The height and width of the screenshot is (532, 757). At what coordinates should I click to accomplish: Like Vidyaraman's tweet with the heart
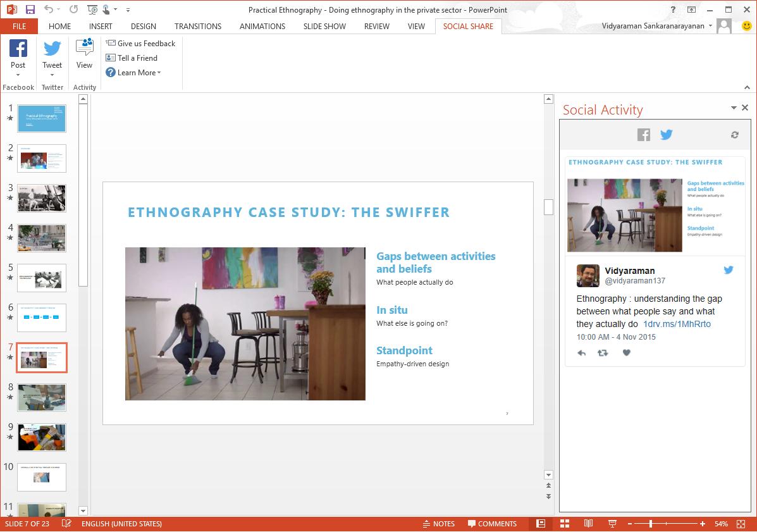click(x=626, y=352)
